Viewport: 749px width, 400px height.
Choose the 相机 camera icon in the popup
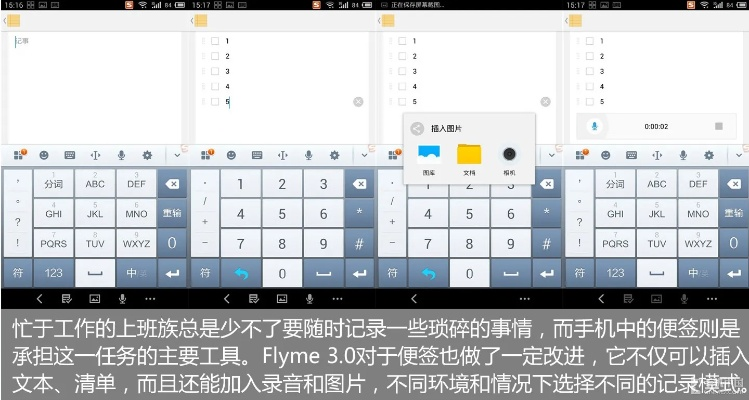(510, 154)
